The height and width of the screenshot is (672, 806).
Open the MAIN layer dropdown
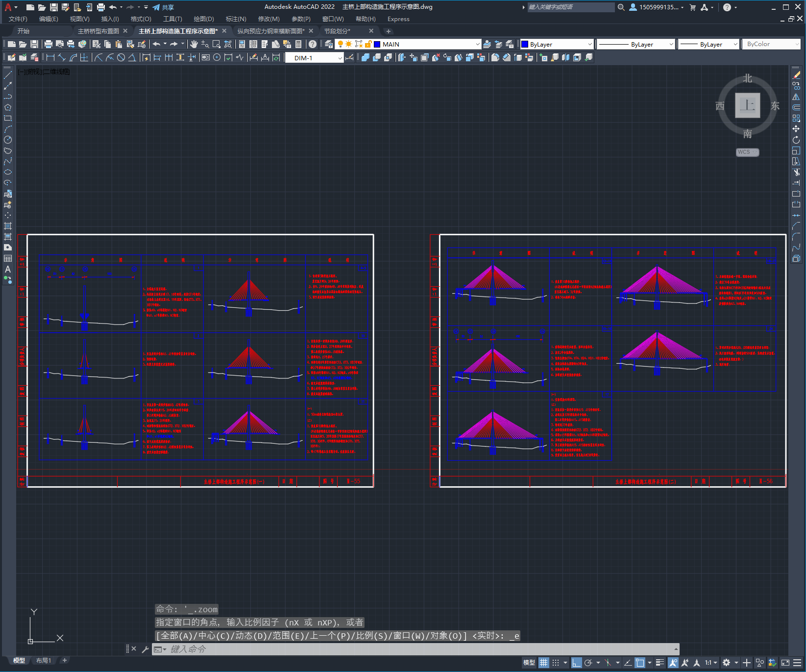(477, 44)
